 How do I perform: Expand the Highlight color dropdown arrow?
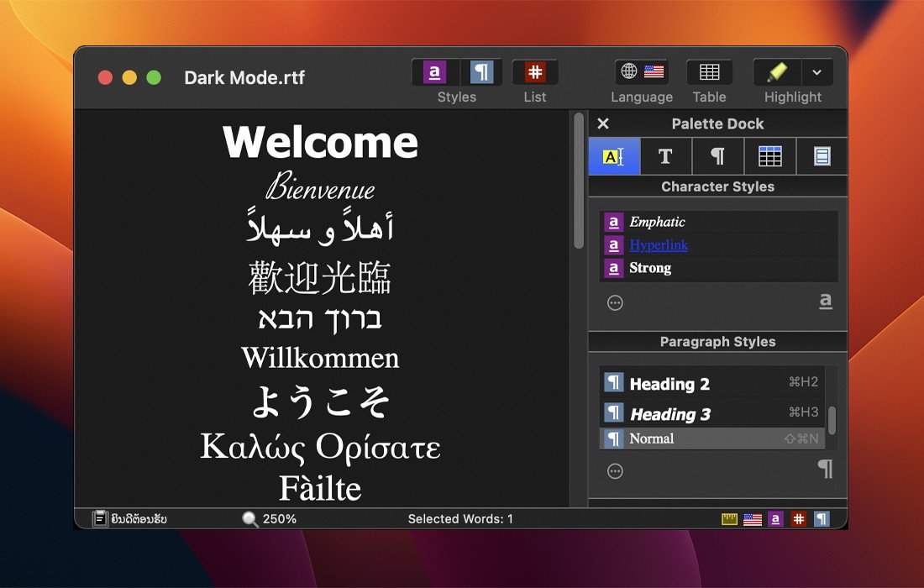816,72
